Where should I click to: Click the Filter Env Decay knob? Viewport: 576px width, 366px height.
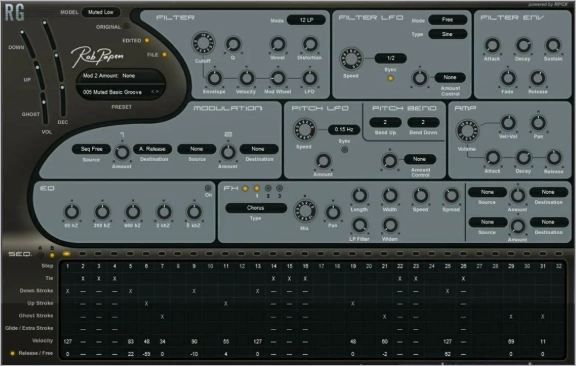point(523,45)
